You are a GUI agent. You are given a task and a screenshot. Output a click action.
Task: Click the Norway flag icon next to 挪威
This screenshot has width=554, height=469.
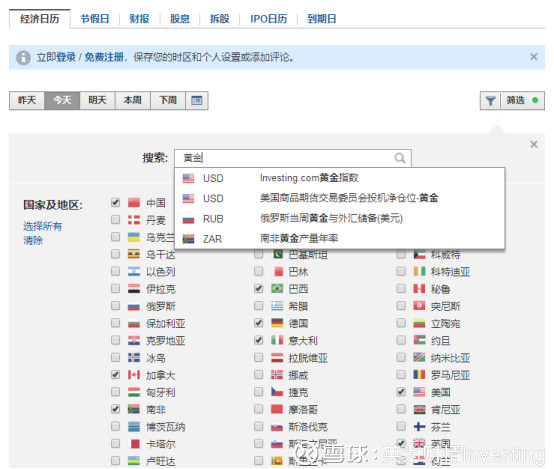click(x=277, y=375)
